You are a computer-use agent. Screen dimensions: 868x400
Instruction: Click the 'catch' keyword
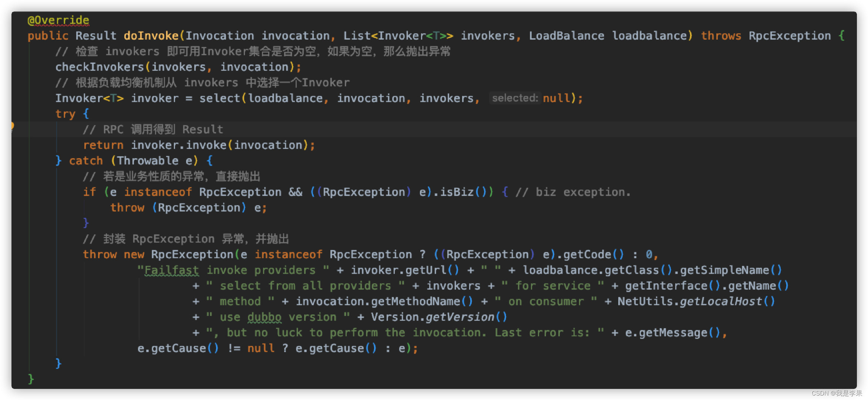86,161
